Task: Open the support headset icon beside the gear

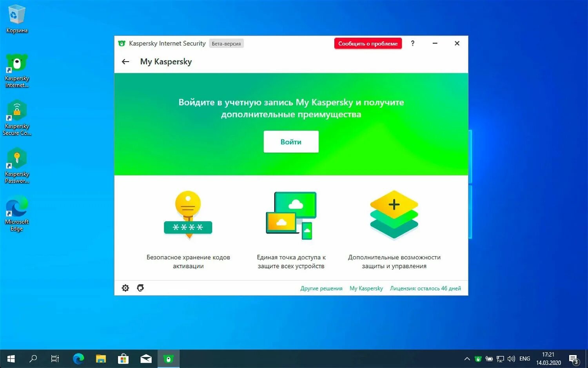Action: (x=140, y=288)
